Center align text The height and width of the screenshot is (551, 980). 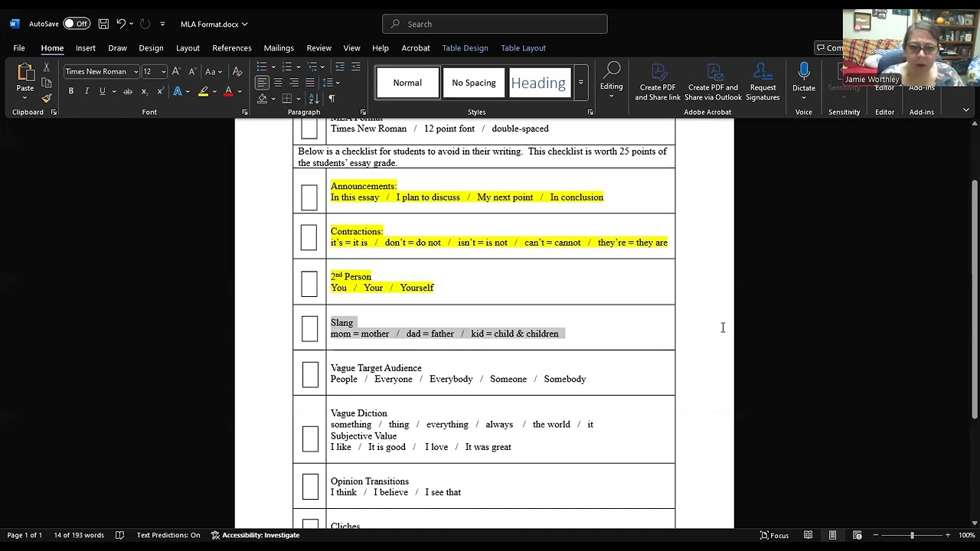click(x=278, y=83)
